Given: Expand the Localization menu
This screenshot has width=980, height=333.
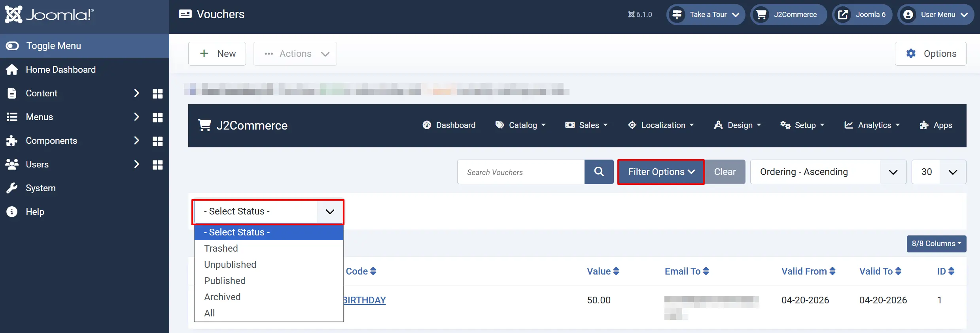Looking at the screenshot, I should click(661, 125).
